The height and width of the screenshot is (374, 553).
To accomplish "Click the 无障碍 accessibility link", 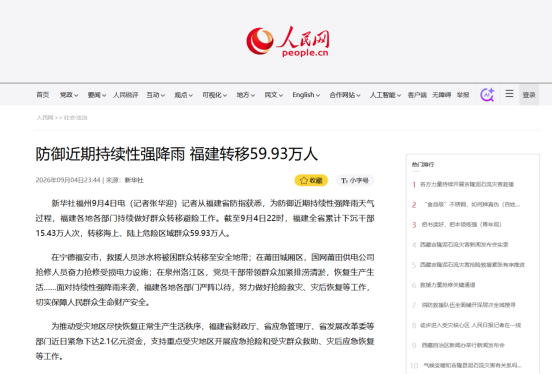I will pos(442,95).
